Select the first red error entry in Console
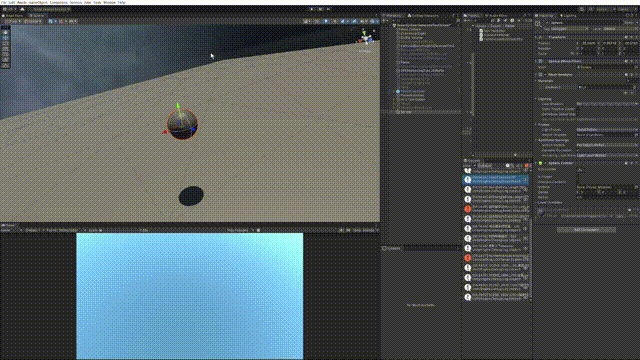The width and height of the screenshot is (640, 360). [496, 209]
